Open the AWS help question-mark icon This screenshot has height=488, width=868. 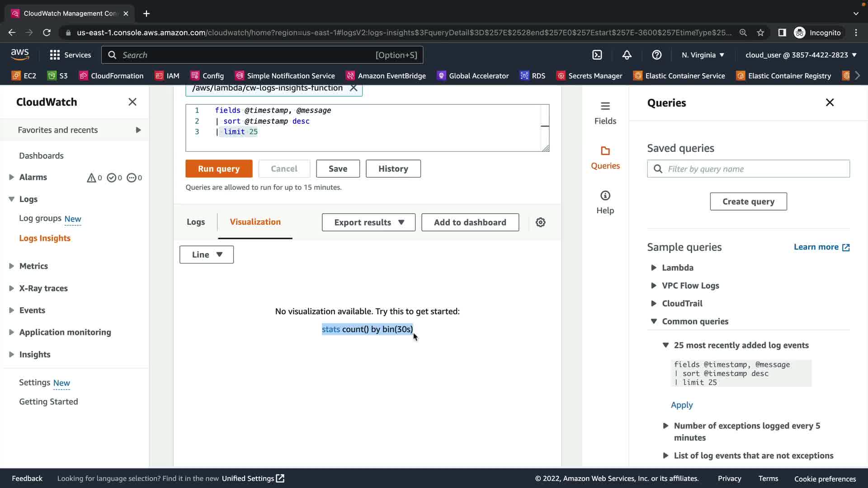point(656,55)
